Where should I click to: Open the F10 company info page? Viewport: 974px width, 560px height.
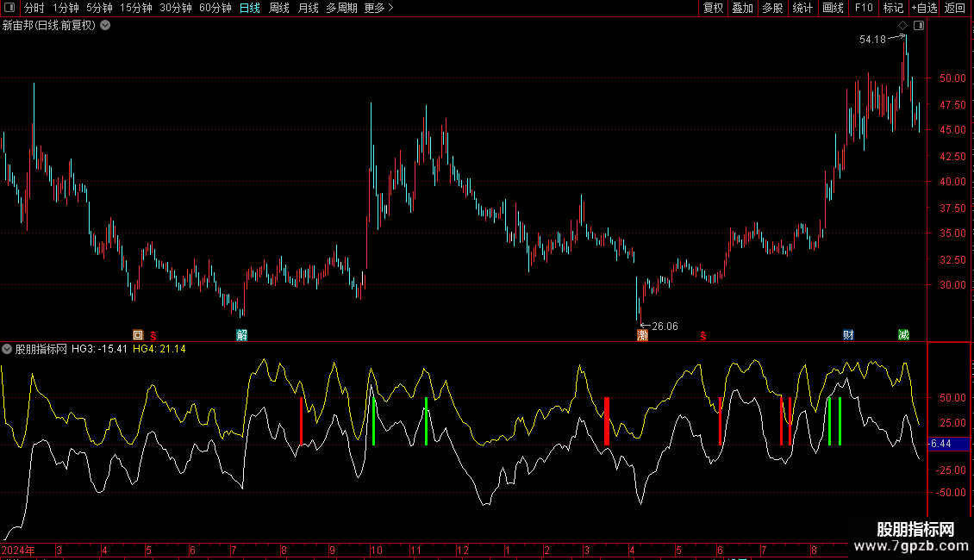coord(864,8)
